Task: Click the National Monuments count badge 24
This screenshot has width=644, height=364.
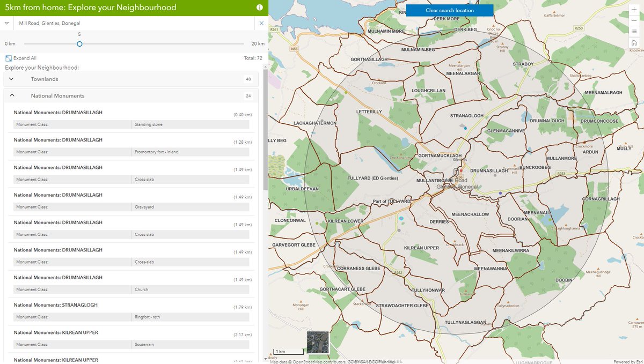Action: pos(248,96)
